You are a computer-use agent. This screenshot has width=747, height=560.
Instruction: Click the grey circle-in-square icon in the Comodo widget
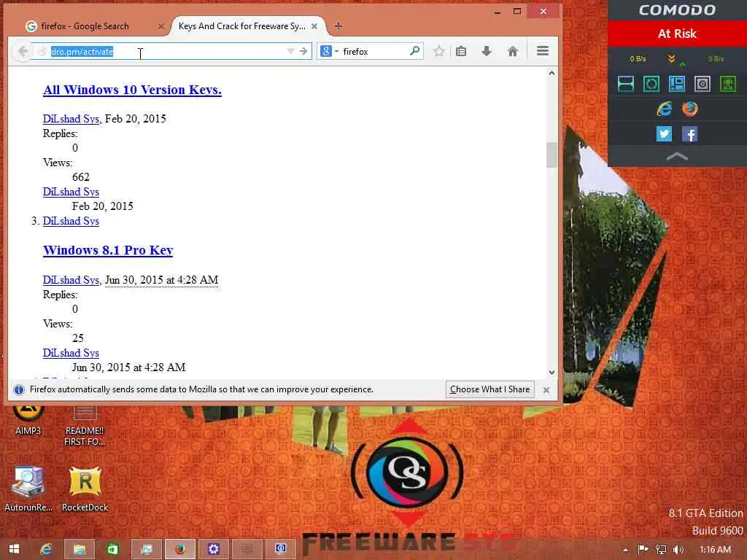click(x=703, y=84)
